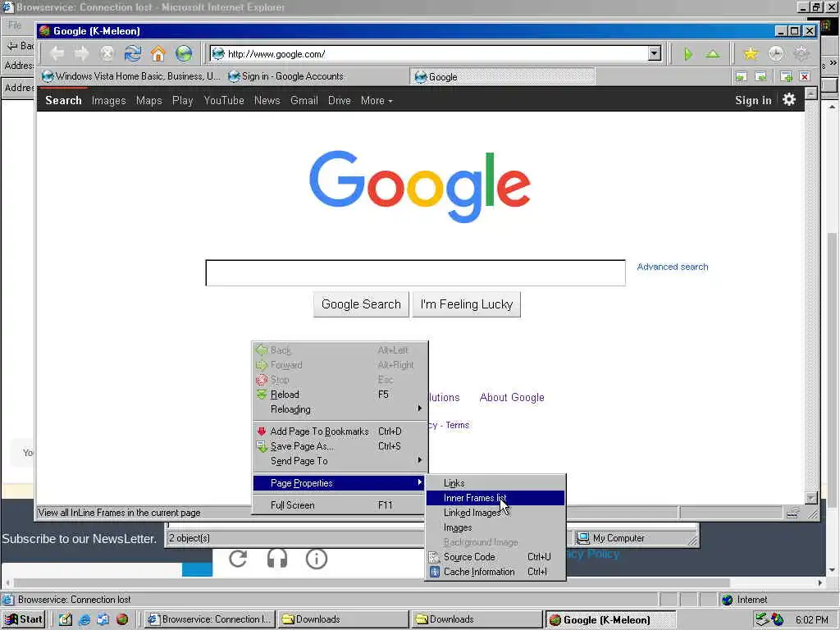Open the Advanced search link
840x630 pixels.
coord(673,267)
